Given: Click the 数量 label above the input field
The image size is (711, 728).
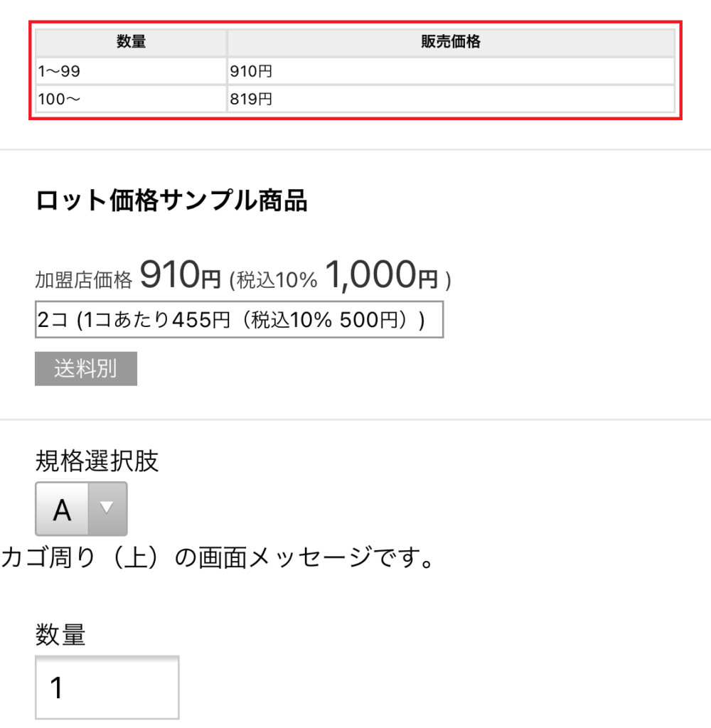Looking at the screenshot, I should (60, 634).
